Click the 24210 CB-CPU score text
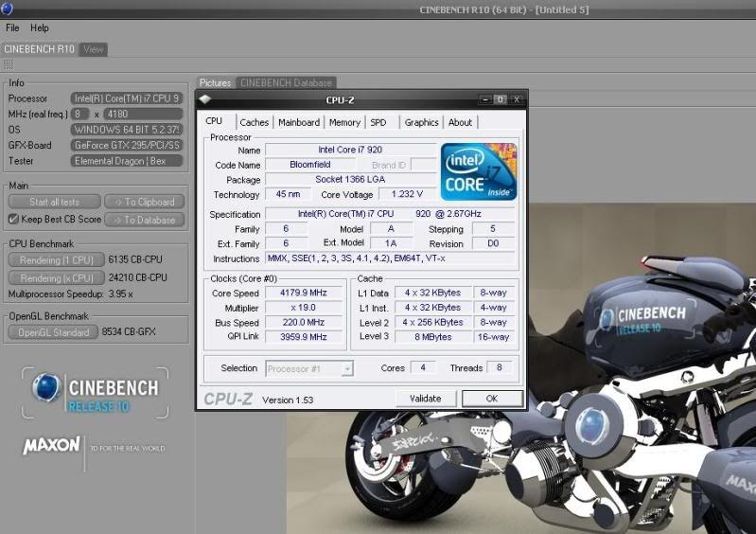756x534 pixels. pos(138,277)
